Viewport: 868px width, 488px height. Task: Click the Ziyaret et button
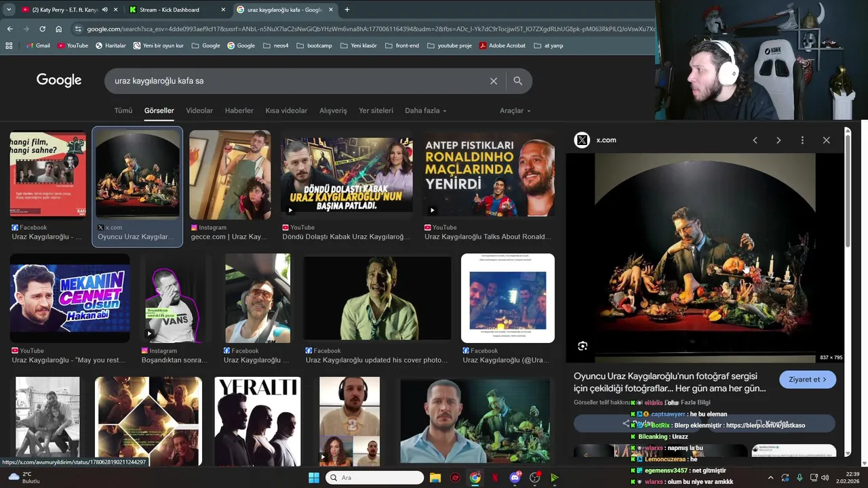(808, 380)
